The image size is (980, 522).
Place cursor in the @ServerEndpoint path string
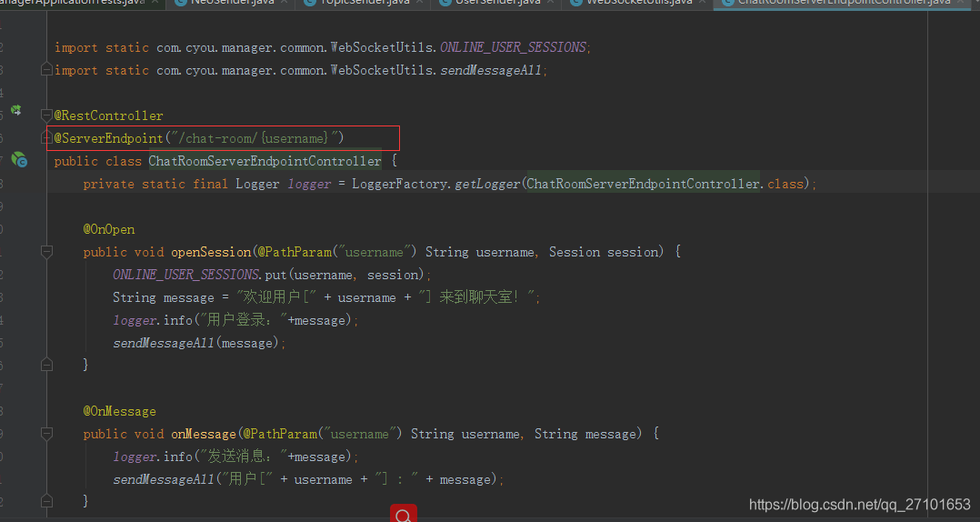click(x=255, y=138)
